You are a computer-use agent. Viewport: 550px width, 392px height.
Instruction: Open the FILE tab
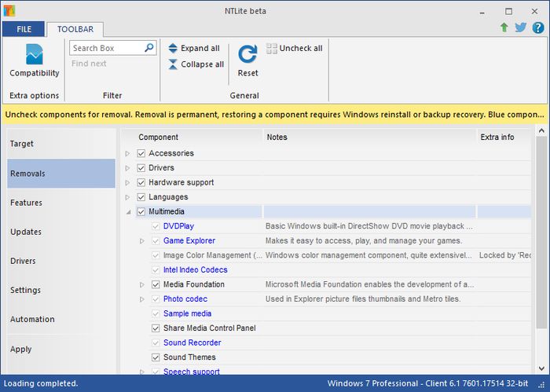(24, 30)
